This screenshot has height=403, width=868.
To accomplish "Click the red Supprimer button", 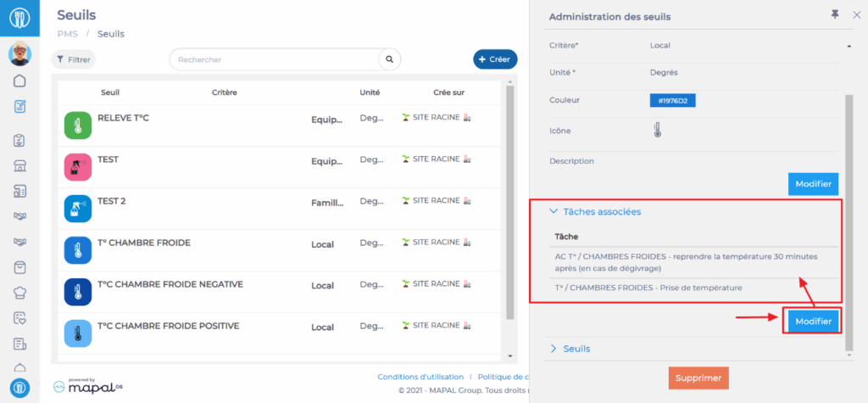I will coord(698,378).
